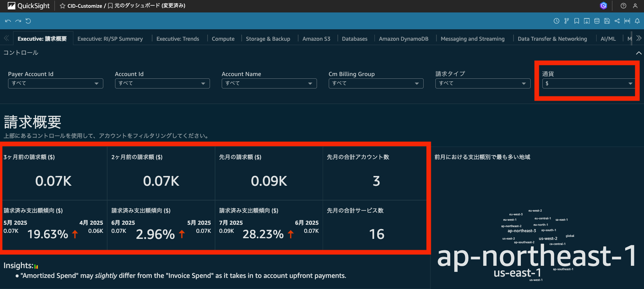Click the 前月における支出額別で最も多い地域 chart title
This screenshot has height=289, width=644.
click(x=482, y=157)
